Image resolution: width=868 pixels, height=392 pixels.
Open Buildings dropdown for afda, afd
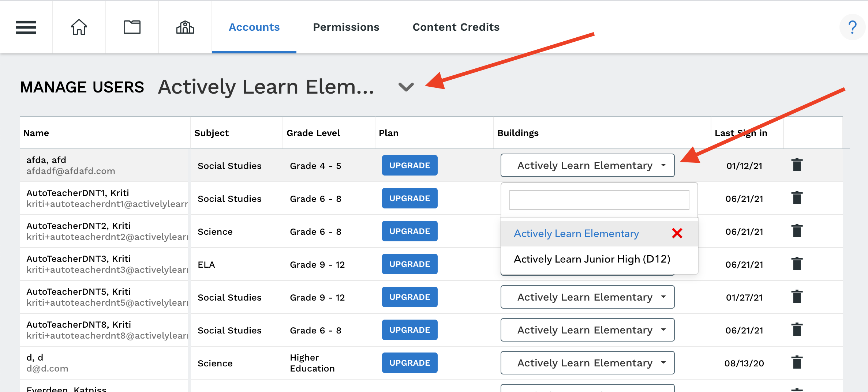(587, 165)
